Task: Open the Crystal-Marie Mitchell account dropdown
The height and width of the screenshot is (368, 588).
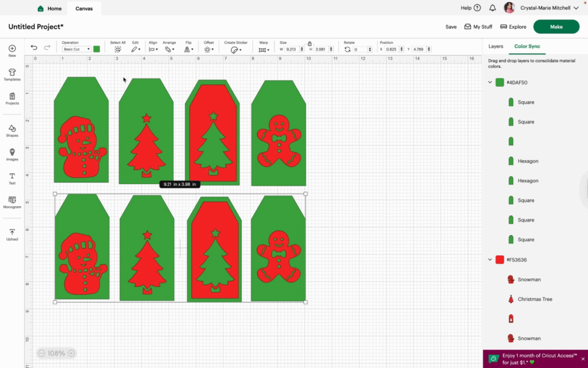Action: [x=550, y=8]
